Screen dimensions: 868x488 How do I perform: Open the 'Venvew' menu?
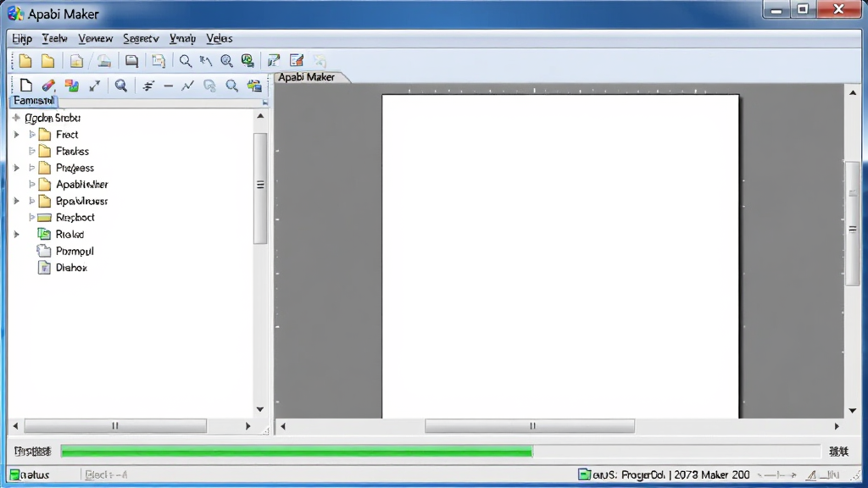[95, 39]
